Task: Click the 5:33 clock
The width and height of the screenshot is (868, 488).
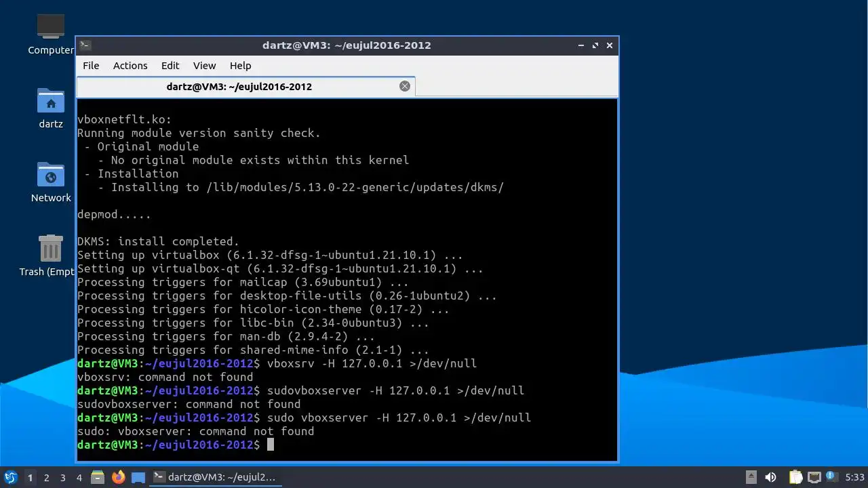Action: pos(854,477)
